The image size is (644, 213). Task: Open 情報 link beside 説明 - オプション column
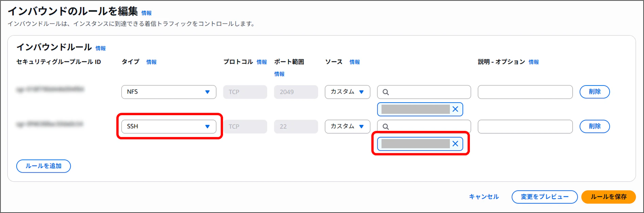(534, 62)
